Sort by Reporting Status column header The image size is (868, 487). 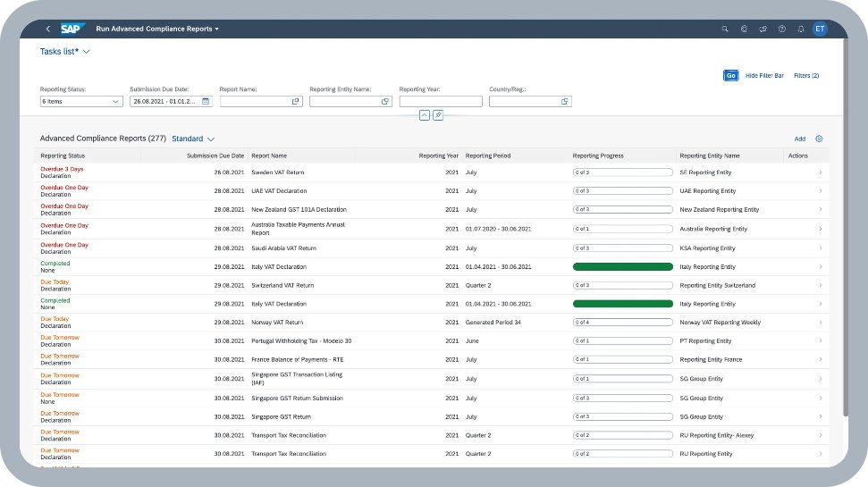click(63, 156)
